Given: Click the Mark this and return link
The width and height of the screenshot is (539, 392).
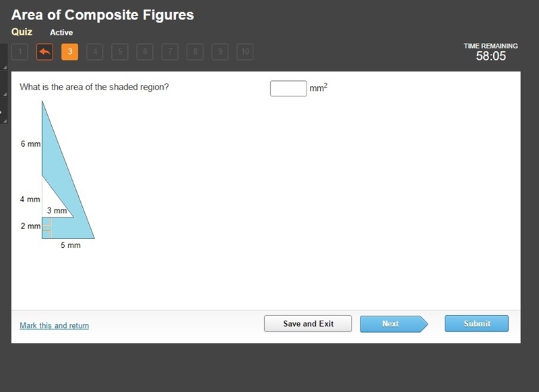Looking at the screenshot, I should coord(55,325).
